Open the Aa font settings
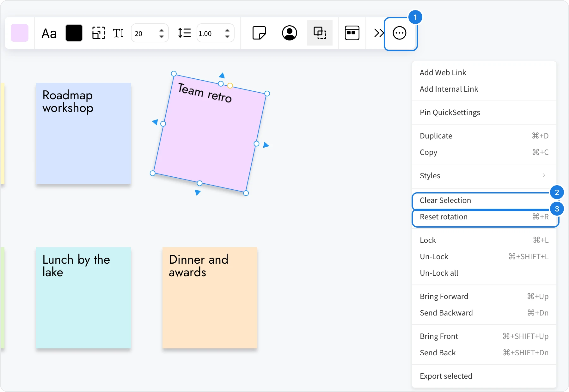569x392 pixels. [x=49, y=34]
